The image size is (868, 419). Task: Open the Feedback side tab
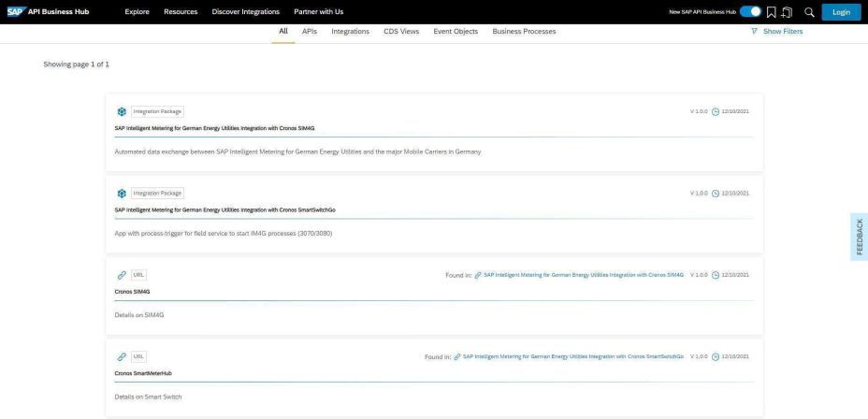(x=860, y=237)
